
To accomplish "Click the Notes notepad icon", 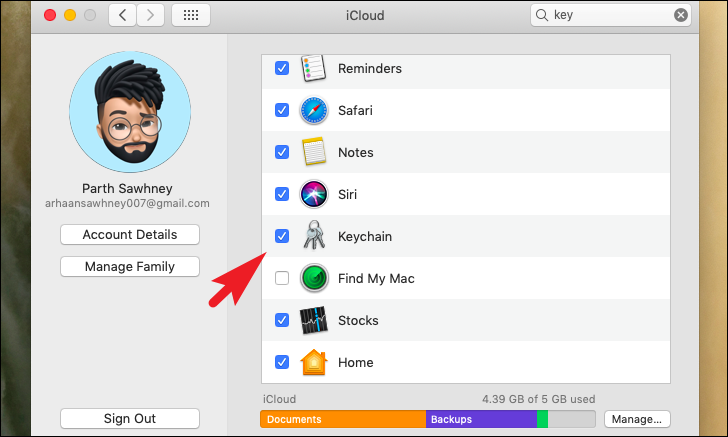I will click(x=314, y=152).
